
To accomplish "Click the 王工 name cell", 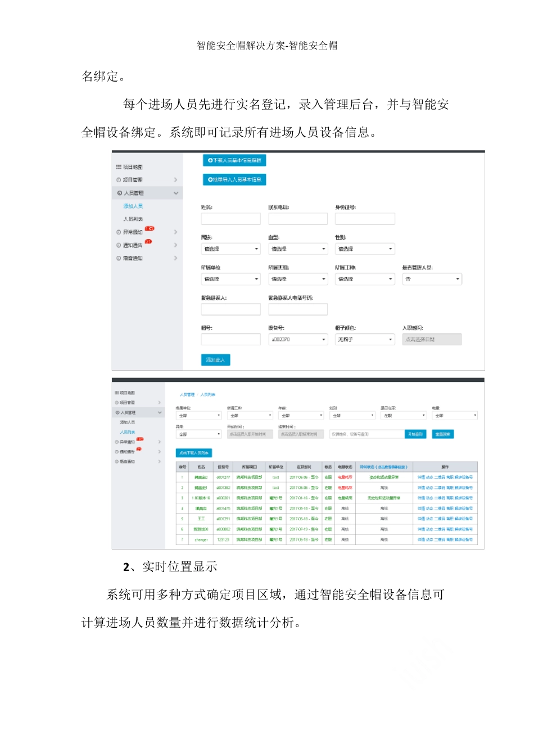I will click(201, 519).
